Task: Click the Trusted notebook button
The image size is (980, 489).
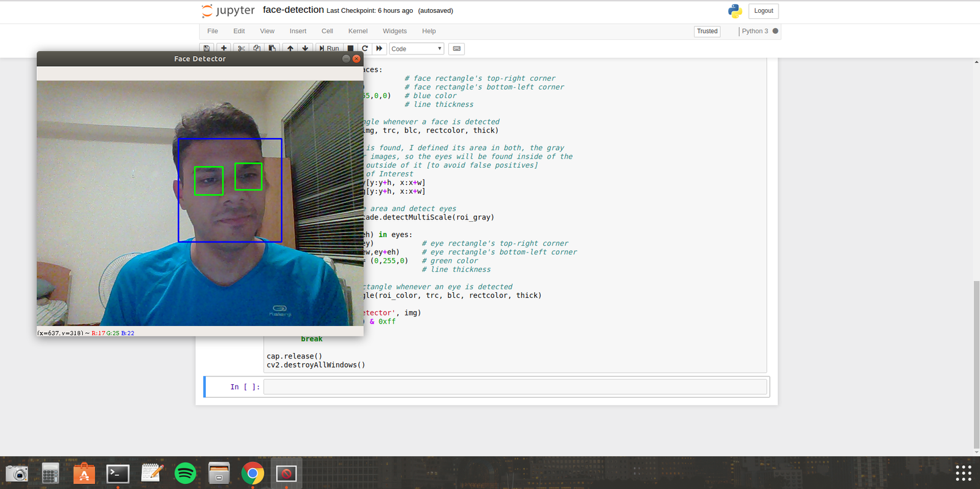Action: 707,31
